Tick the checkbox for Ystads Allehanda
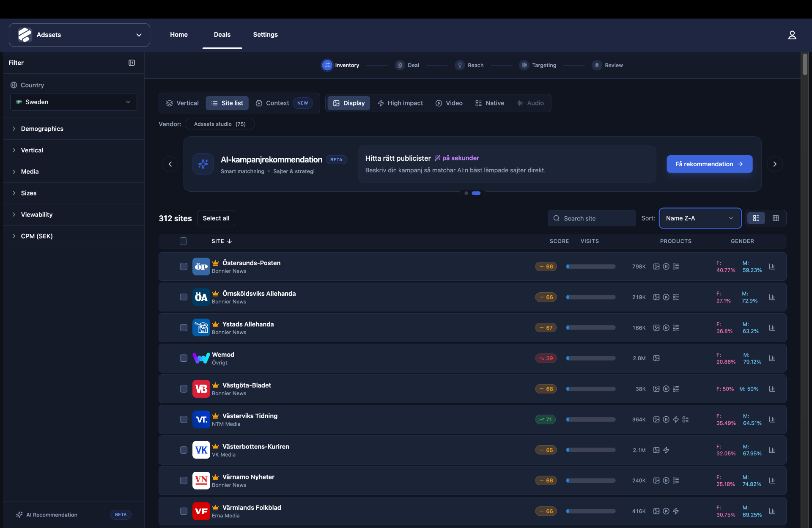Screen dimensions: 812x528 (184, 328)
